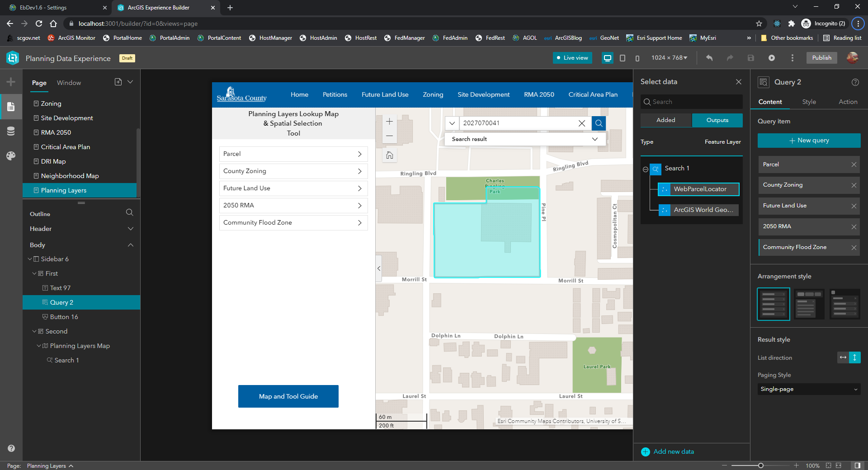Image resolution: width=868 pixels, height=470 pixels.
Task: Open the Theme panel
Action: 10,156
